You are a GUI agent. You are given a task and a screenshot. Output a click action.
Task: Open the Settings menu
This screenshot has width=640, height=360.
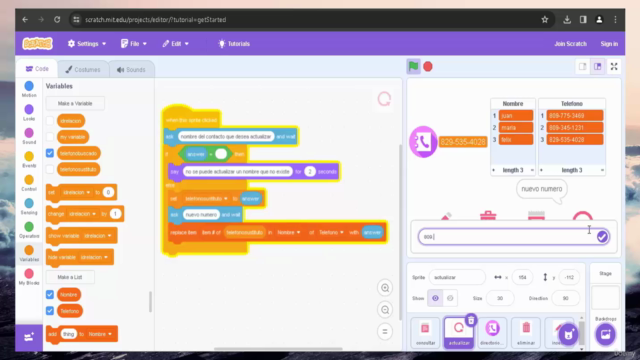(x=87, y=44)
